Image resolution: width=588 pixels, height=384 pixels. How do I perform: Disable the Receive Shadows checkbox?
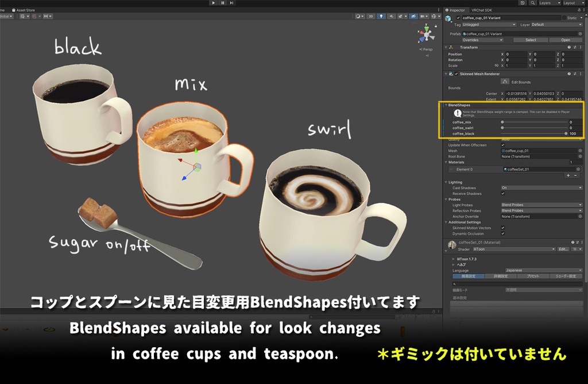coord(502,194)
